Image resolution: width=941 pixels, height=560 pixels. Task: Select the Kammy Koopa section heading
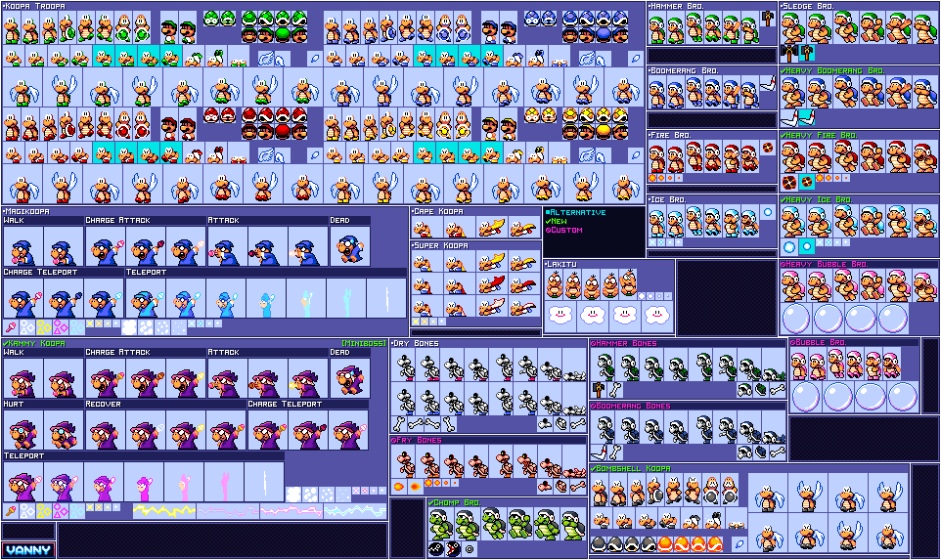pyautogui.click(x=35, y=344)
